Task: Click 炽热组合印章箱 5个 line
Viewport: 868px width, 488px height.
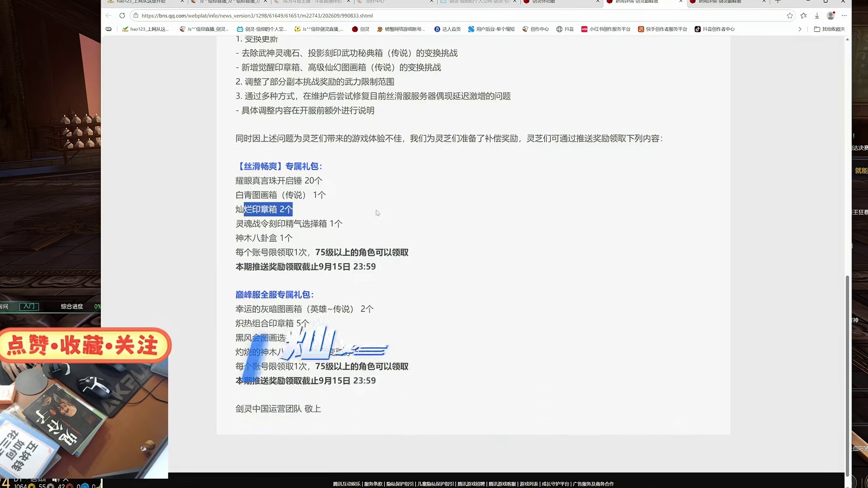Action: [x=272, y=323]
